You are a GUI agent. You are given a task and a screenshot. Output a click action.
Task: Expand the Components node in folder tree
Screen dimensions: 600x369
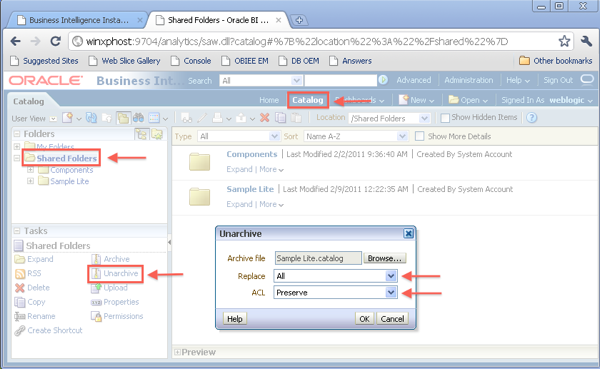(30, 170)
